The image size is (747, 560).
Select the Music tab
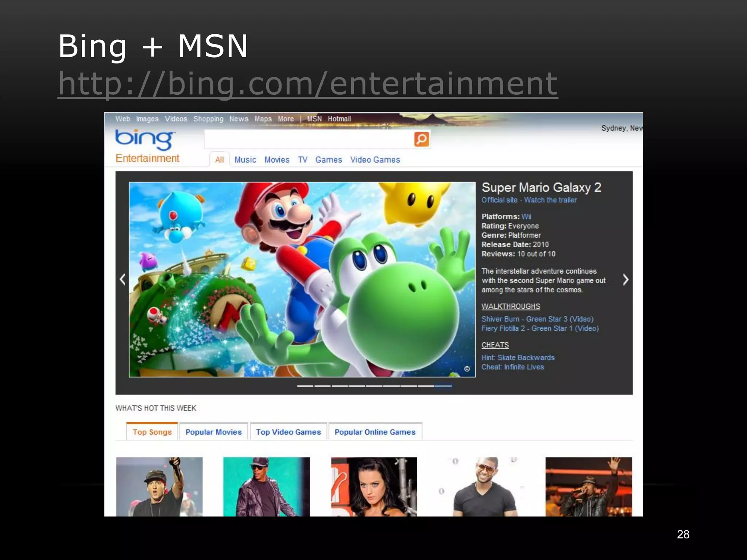pyautogui.click(x=245, y=160)
